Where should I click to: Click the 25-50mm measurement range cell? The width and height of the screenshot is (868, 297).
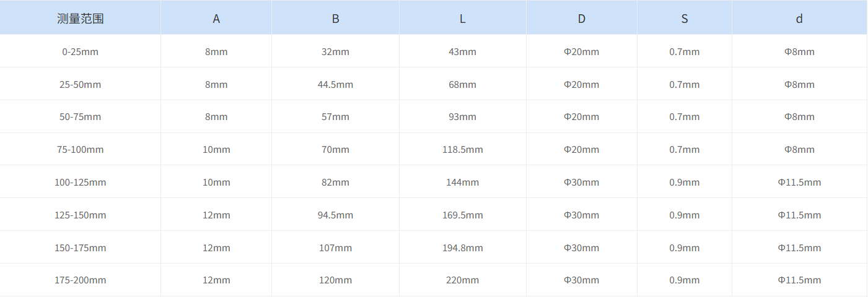pos(81,85)
